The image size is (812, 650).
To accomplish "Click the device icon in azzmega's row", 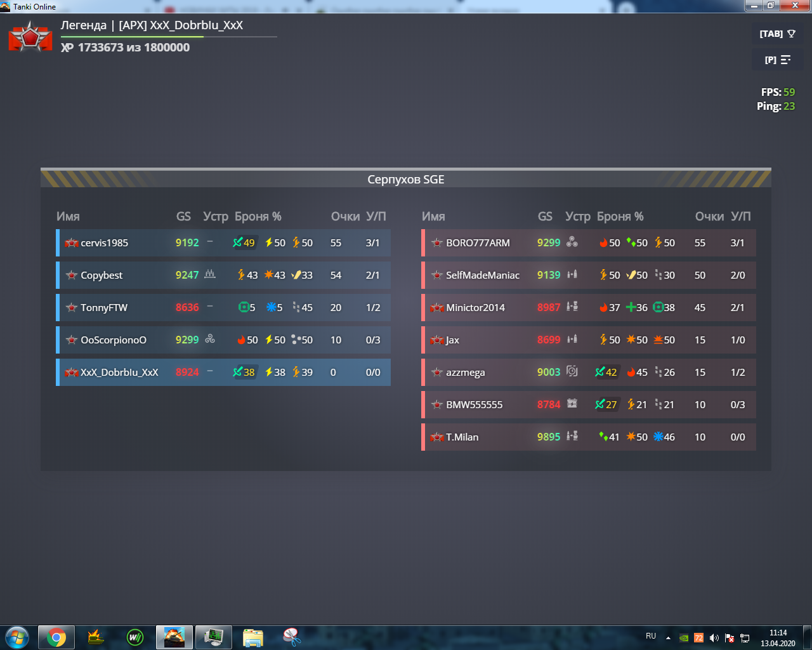I will 572,371.
